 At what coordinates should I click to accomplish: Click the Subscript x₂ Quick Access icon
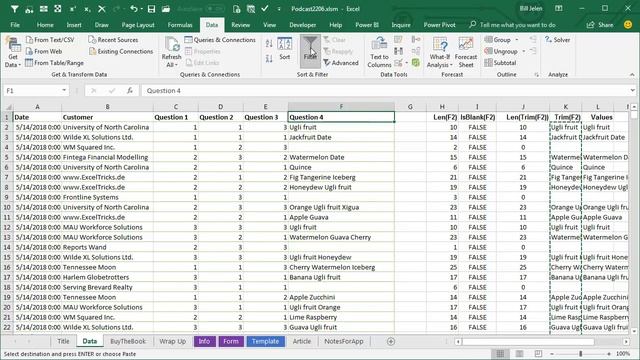pos(87,9)
